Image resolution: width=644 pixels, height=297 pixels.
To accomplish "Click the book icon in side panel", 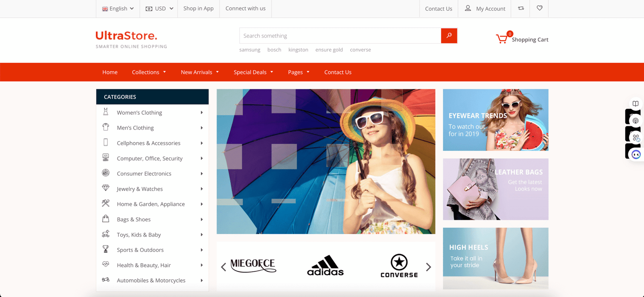I will [635, 103].
